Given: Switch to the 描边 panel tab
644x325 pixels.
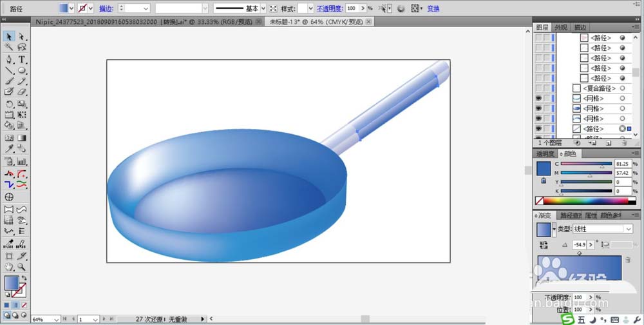Looking at the screenshot, I should click(580, 28).
